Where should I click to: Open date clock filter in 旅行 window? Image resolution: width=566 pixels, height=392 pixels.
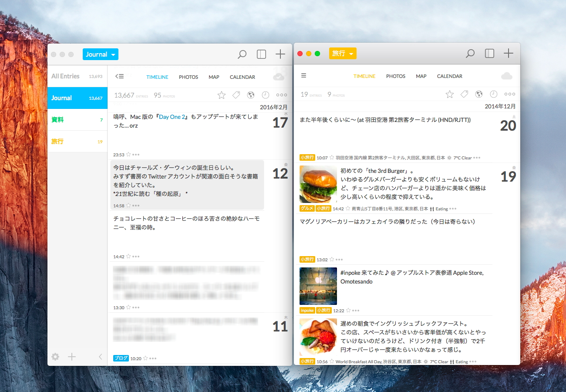pyautogui.click(x=493, y=94)
